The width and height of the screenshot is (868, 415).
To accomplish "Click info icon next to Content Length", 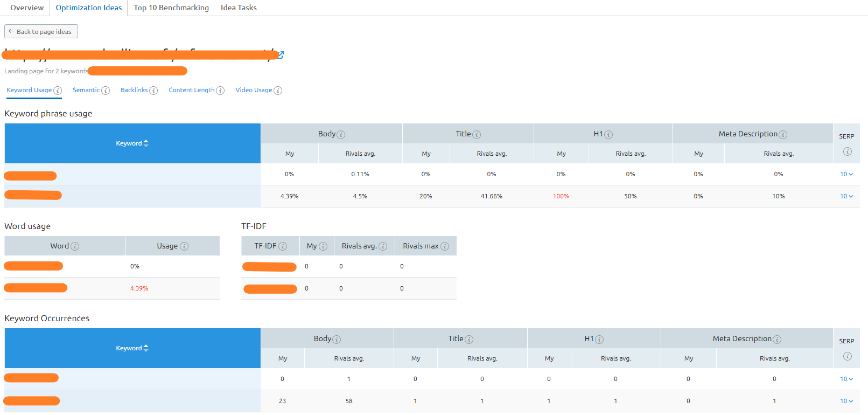I will [x=220, y=91].
